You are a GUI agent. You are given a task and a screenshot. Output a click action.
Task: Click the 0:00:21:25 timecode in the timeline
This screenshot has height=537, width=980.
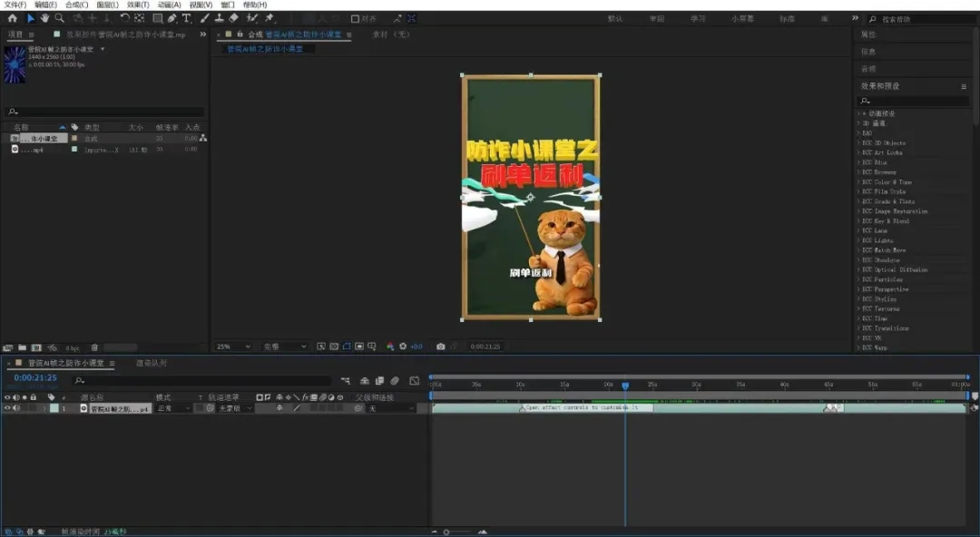35,377
